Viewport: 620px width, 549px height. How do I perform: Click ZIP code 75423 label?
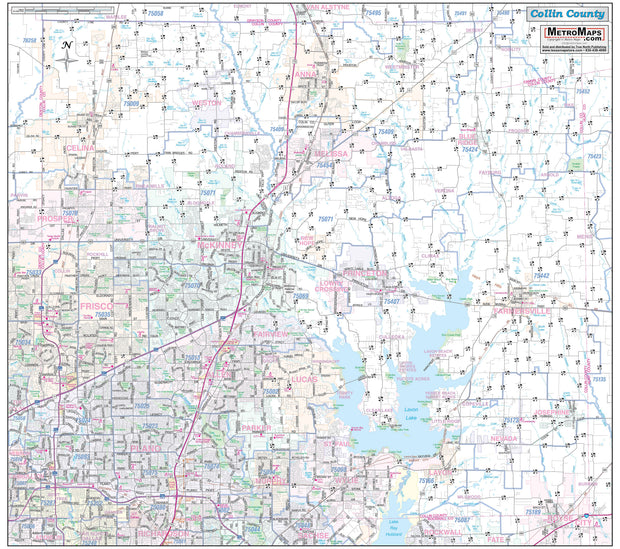click(594, 156)
